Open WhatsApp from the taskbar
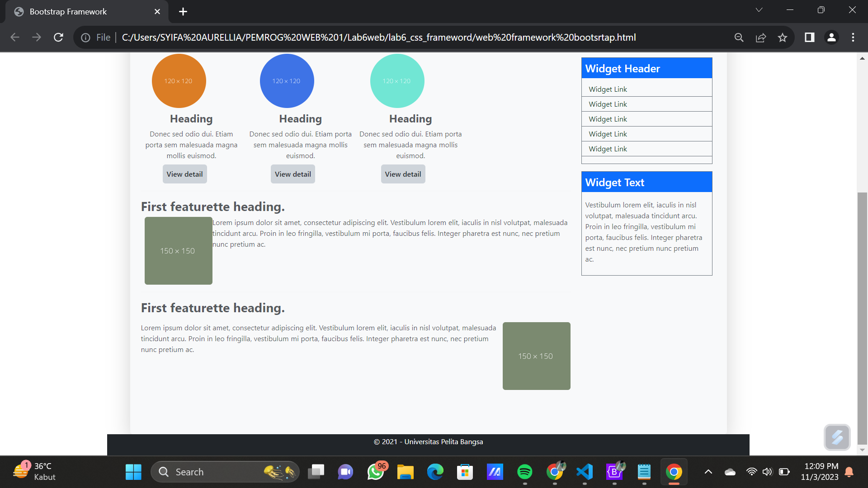This screenshot has width=868, height=488. 376,472
